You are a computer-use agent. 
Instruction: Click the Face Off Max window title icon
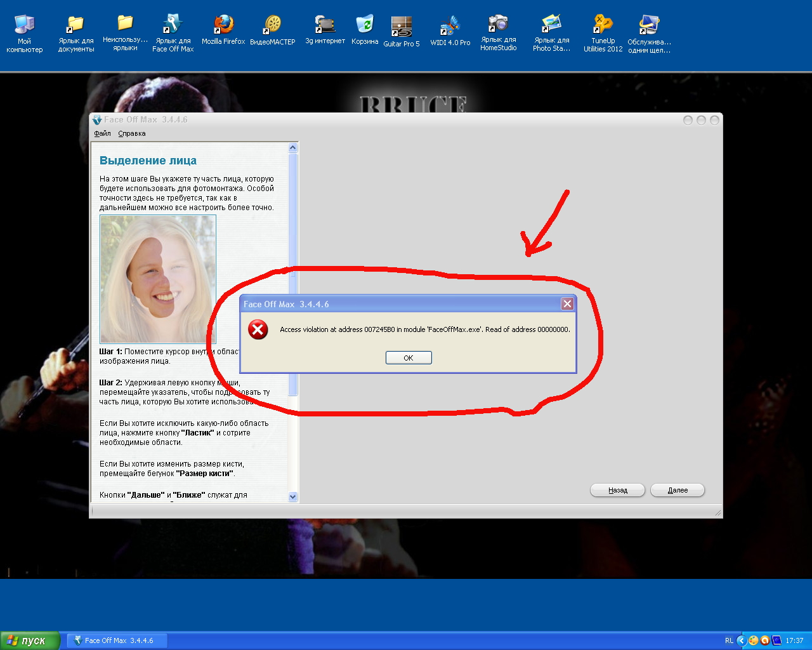(x=97, y=119)
